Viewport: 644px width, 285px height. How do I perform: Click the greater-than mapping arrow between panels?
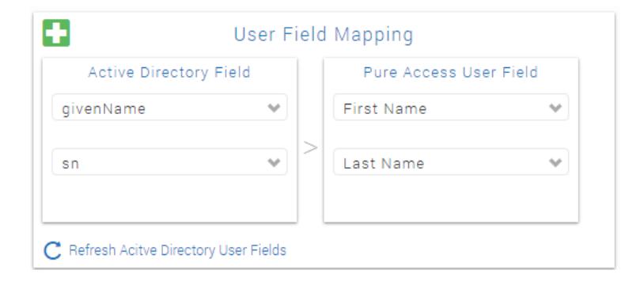pos(310,148)
